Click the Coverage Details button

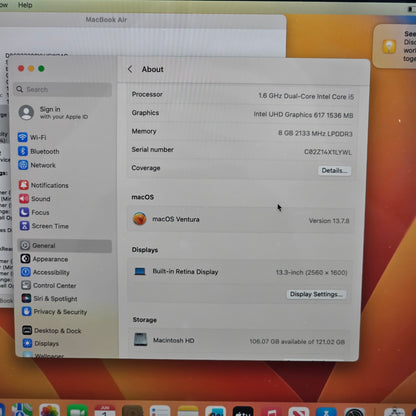[334, 171]
